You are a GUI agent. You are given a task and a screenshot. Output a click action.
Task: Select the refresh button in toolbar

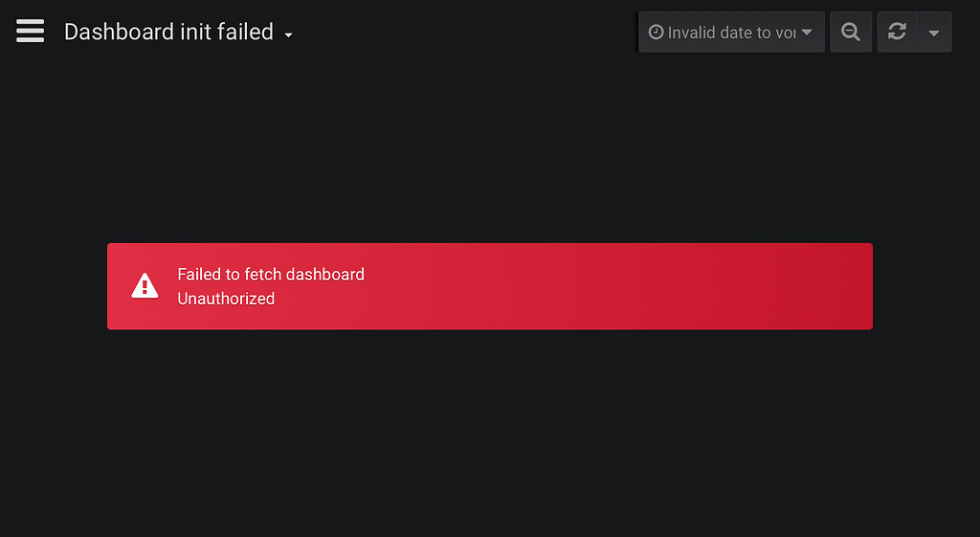(898, 32)
